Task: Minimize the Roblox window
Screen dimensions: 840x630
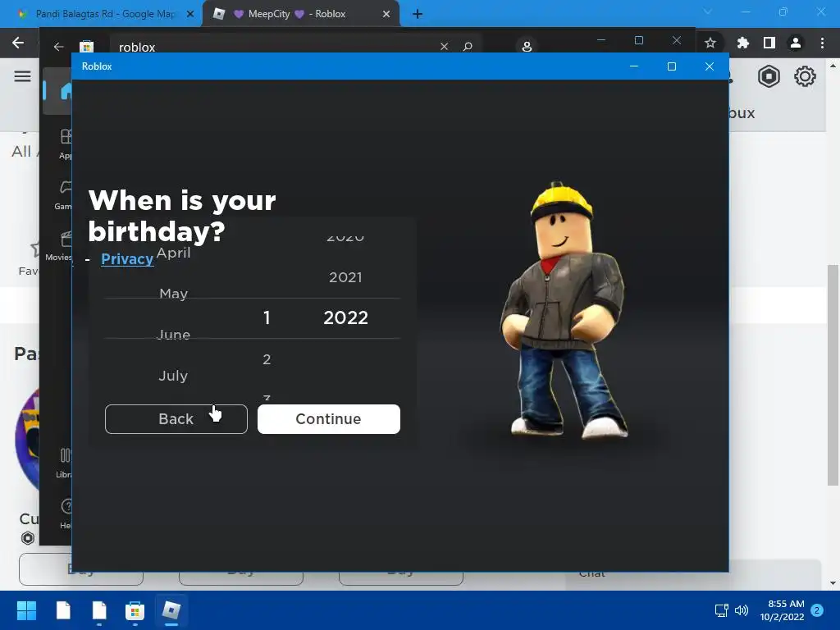Action: coord(634,66)
